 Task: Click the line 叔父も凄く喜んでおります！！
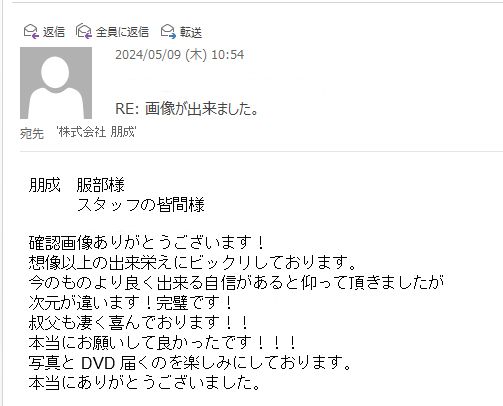pos(139,322)
